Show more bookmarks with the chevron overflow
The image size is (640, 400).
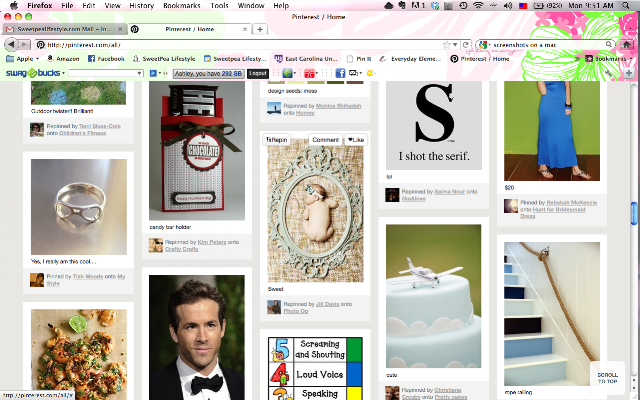577,59
